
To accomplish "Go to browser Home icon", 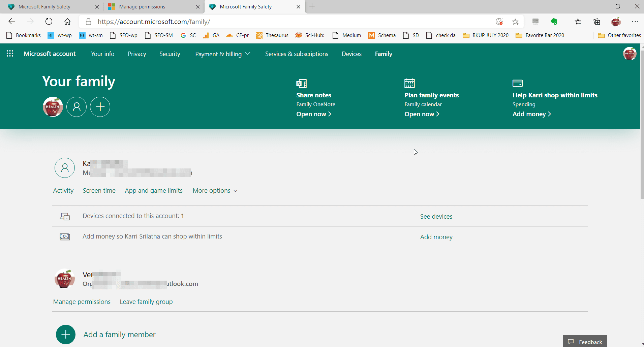I will tap(67, 22).
